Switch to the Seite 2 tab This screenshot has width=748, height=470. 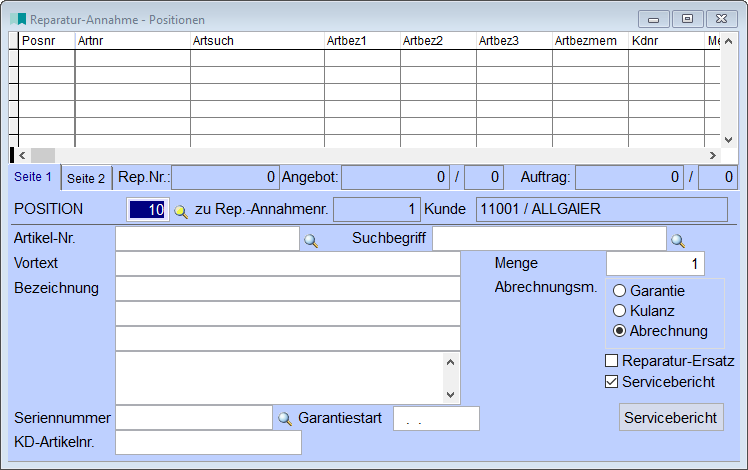[86, 178]
